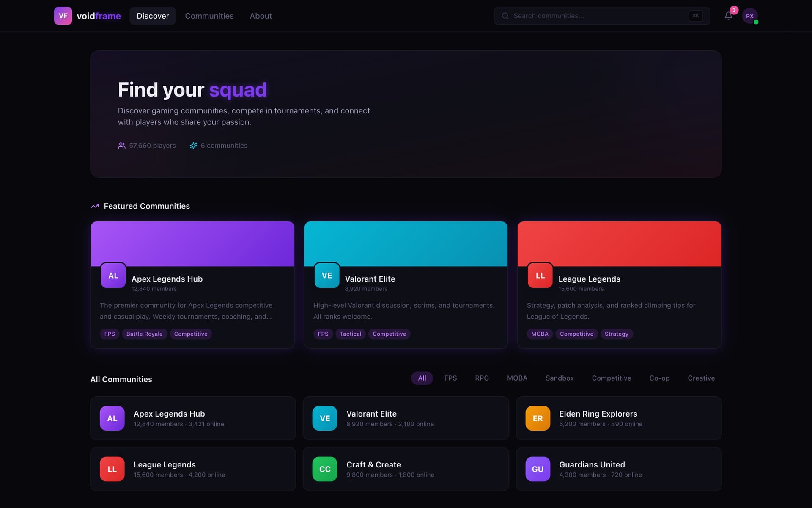This screenshot has height=508, width=812.
Task: Click the LL avatar on featured League card
Action: tap(540, 276)
